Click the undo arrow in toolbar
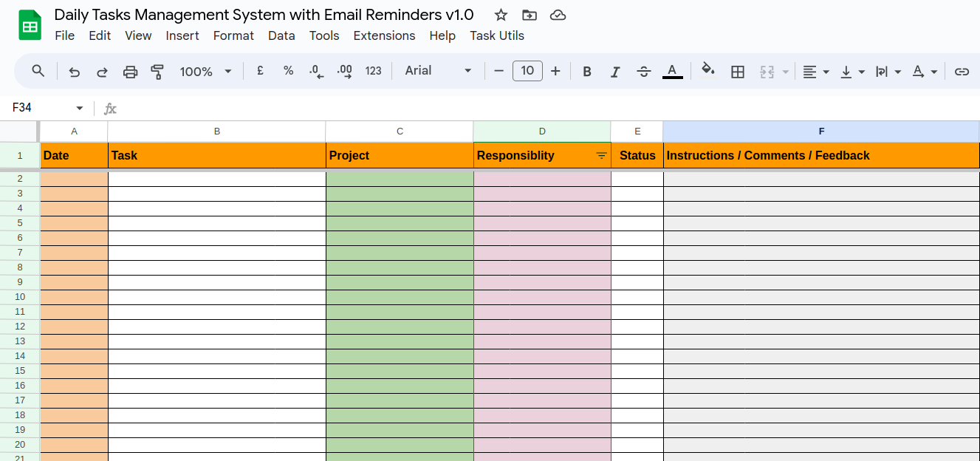Image resolution: width=980 pixels, height=461 pixels. pos(75,72)
